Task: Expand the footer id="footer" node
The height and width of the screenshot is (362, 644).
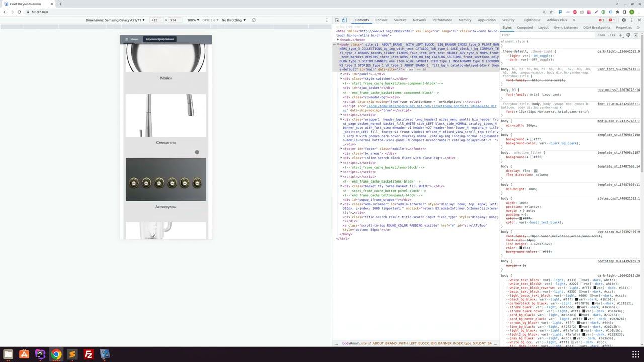Action: 341,149
